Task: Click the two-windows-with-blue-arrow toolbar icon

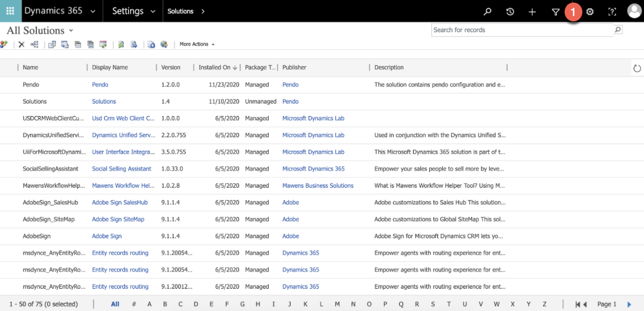Action: pyautogui.click(x=65, y=45)
